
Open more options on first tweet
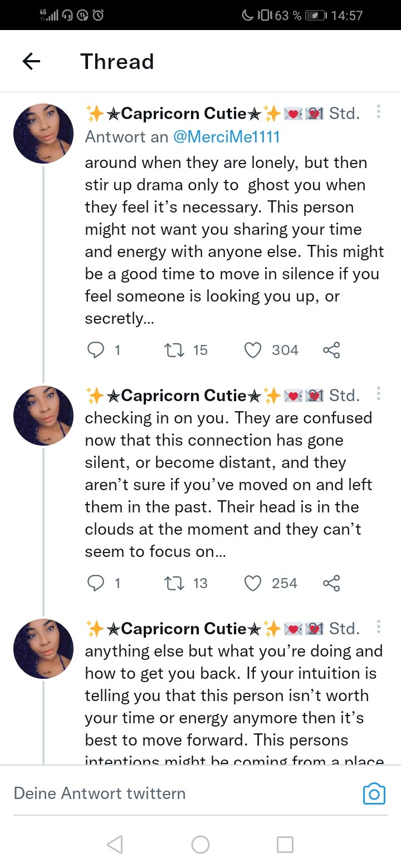[x=379, y=112]
